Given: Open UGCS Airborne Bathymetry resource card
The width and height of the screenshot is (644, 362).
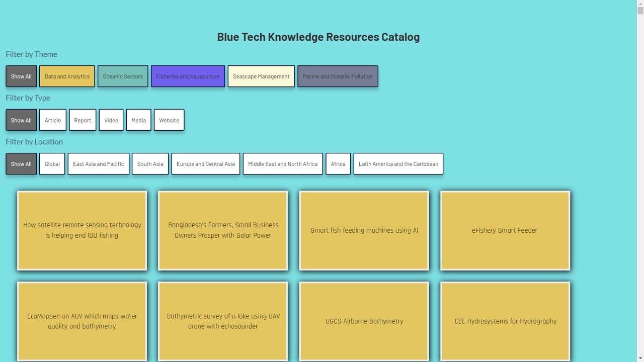Looking at the screenshot, I should click(x=364, y=321).
